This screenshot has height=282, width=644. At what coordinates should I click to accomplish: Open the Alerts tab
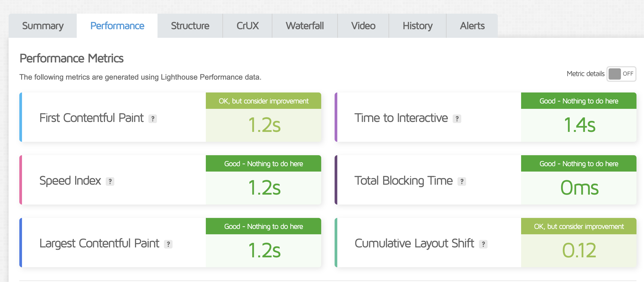tap(472, 26)
